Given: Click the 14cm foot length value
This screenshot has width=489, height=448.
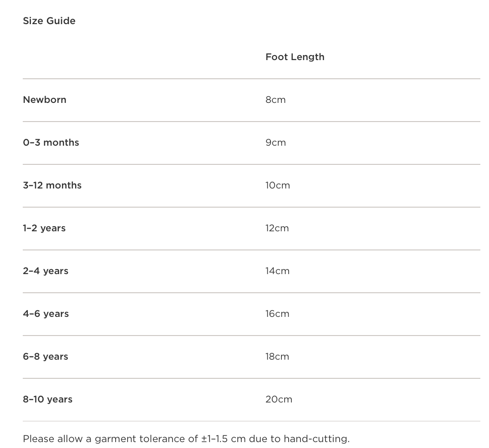Looking at the screenshot, I should (x=277, y=271).
